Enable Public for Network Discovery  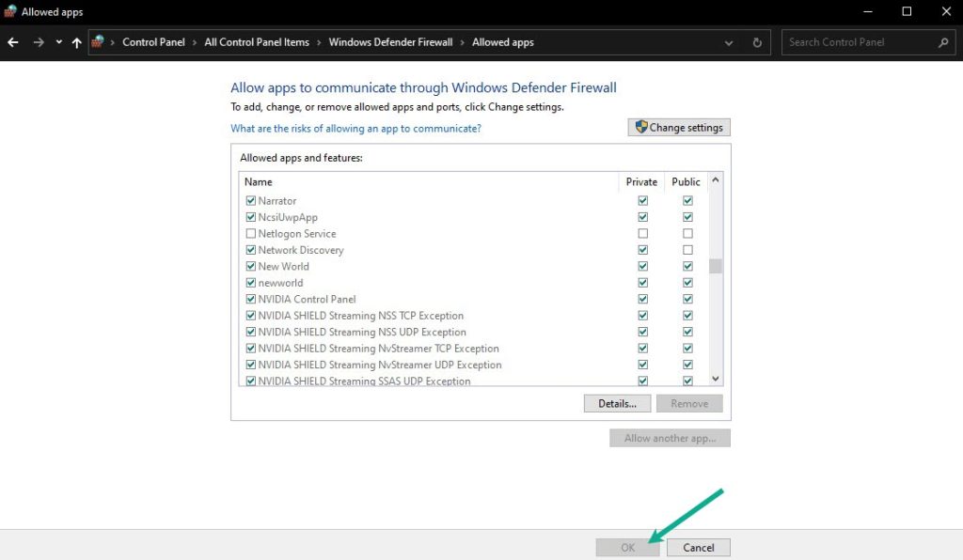[687, 250]
